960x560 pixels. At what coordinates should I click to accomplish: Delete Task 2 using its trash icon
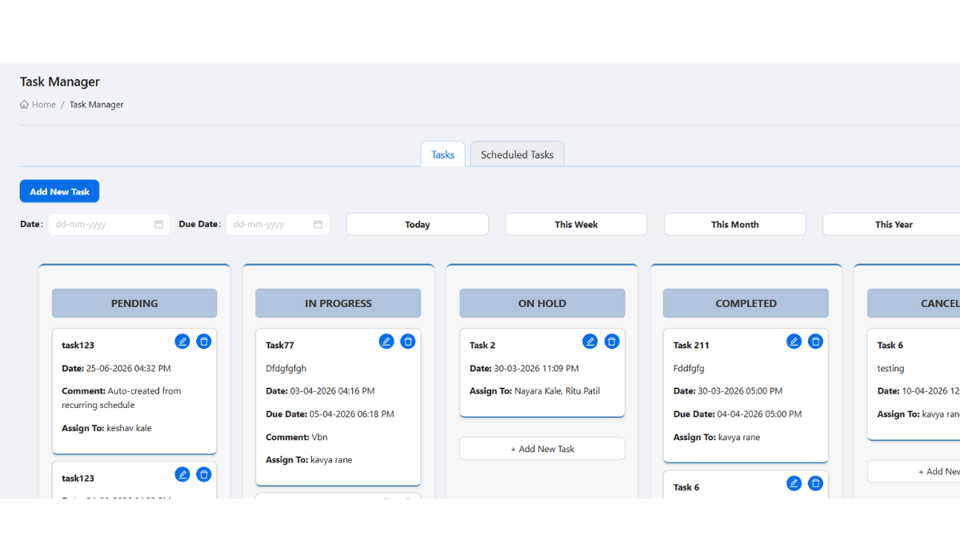click(612, 342)
